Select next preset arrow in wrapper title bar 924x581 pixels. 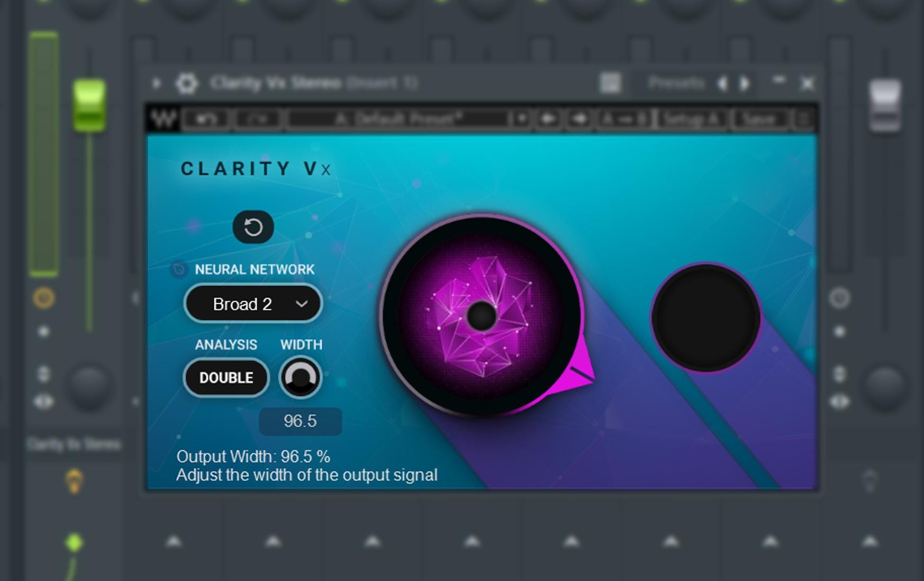click(745, 83)
